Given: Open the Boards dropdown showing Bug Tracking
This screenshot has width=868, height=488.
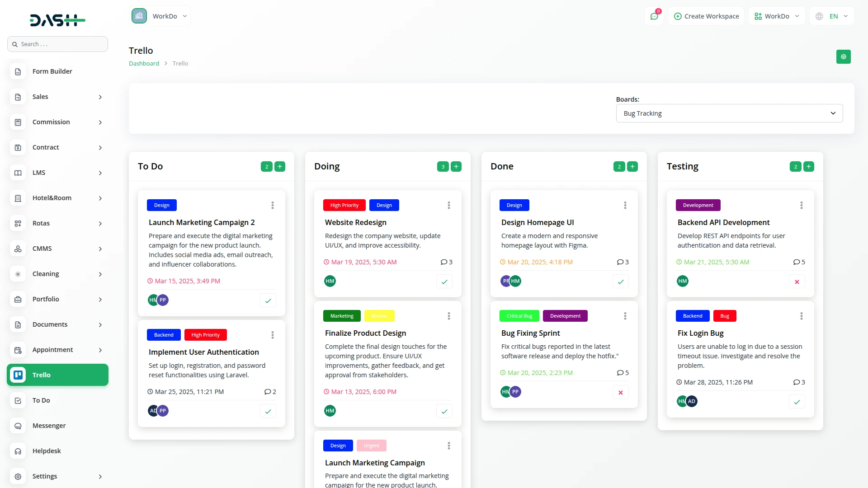Looking at the screenshot, I should click(729, 113).
